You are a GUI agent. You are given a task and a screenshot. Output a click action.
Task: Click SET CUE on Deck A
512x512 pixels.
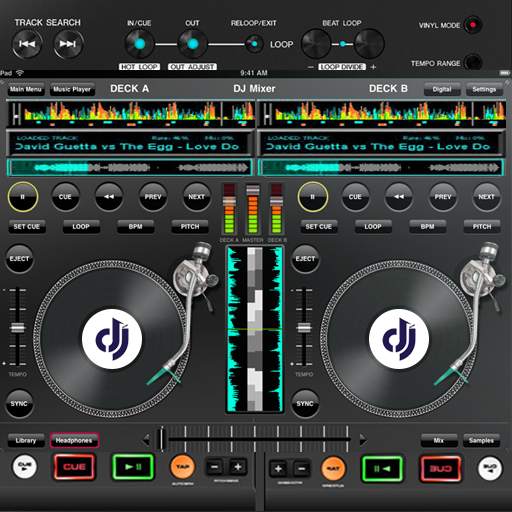pos(27,227)
